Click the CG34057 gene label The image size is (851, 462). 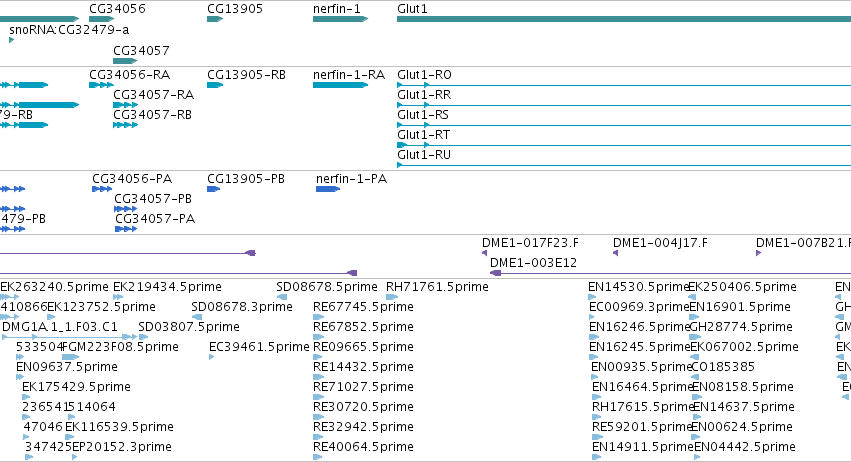[x=141, y=50]
